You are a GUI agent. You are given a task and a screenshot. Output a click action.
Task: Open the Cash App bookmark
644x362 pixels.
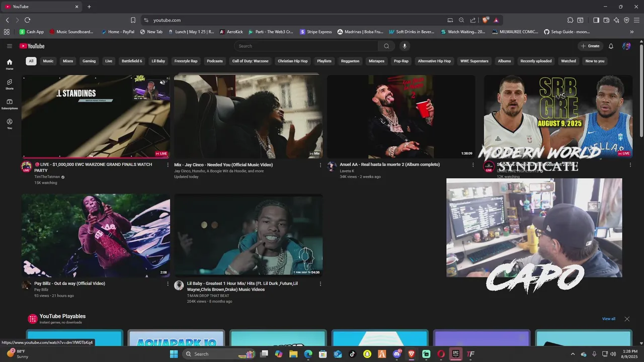[32, 32]
